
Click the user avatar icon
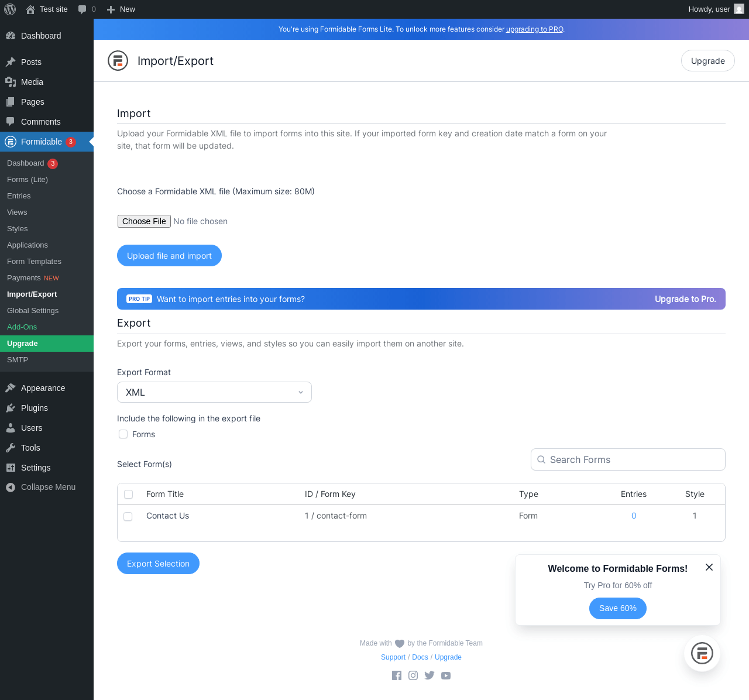(739, 9)
